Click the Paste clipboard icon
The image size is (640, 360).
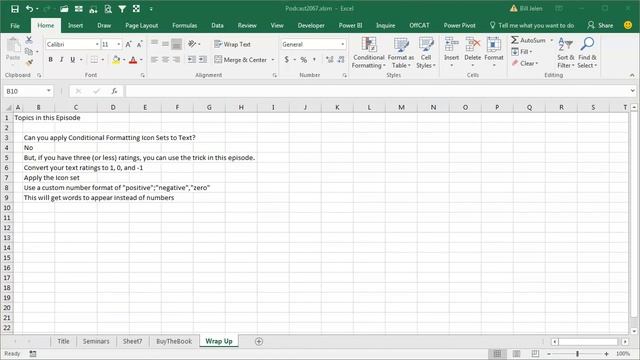(x=13, y=46)
